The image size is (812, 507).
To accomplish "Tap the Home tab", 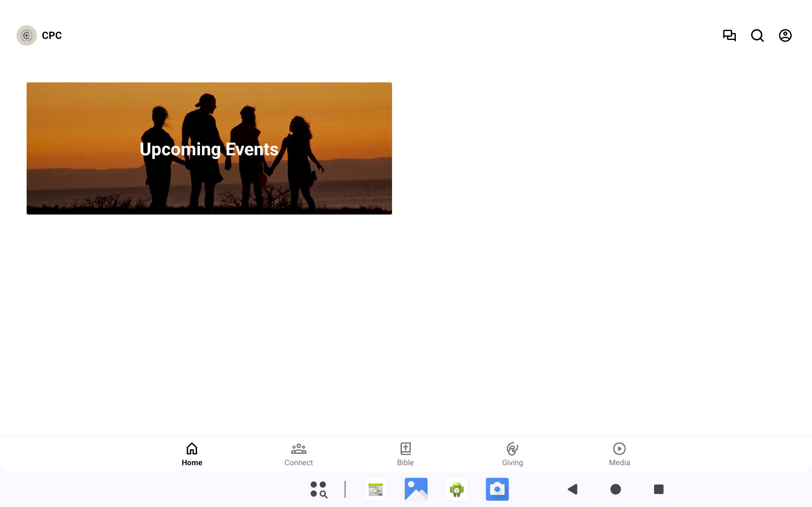I will 192,454.
